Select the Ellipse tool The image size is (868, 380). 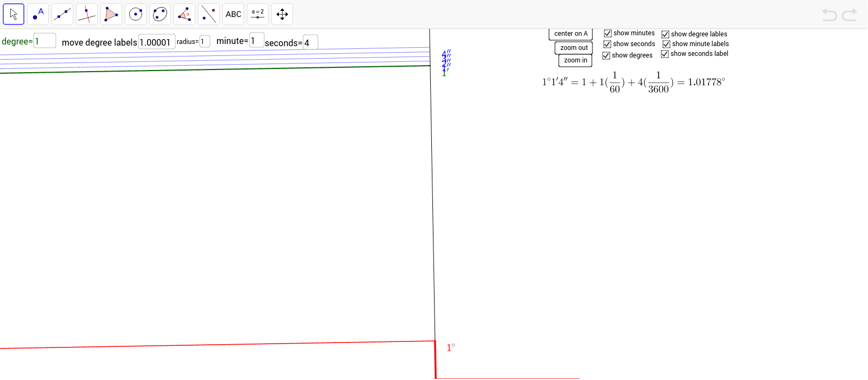(x=160, y=14)
